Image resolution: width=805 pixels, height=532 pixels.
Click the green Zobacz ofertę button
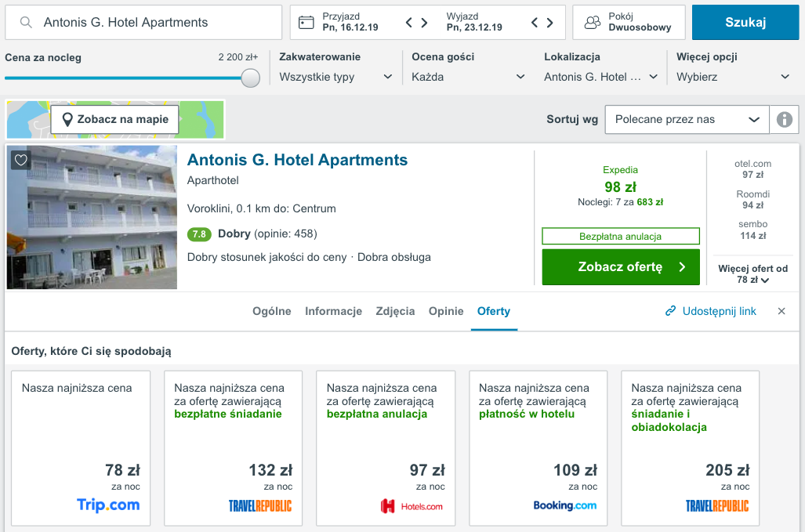click(x=621, y=266)
